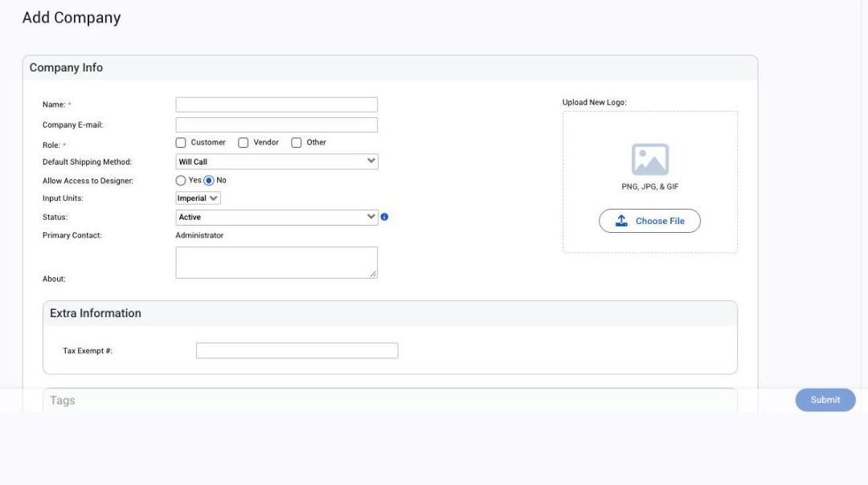Check the Customer role checkbox

[181, 143]
